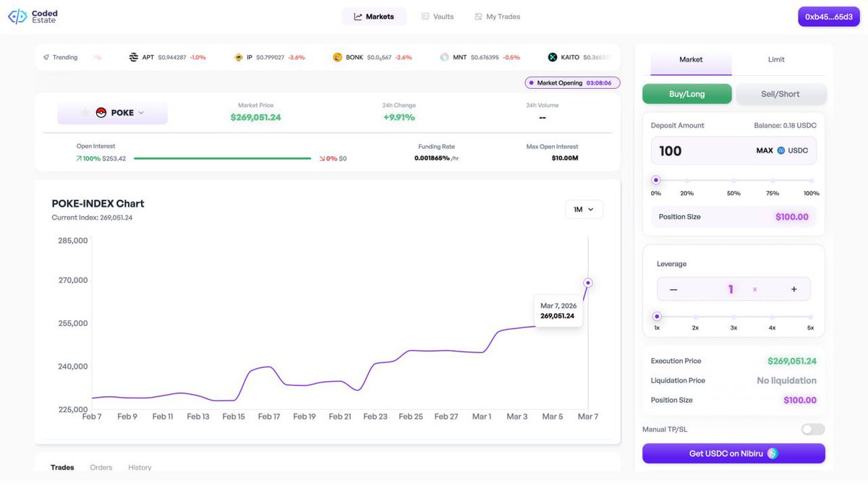This screenshot has height=496, width=868.
Task: Select Buy/Long order side
Action: point(687,94)
